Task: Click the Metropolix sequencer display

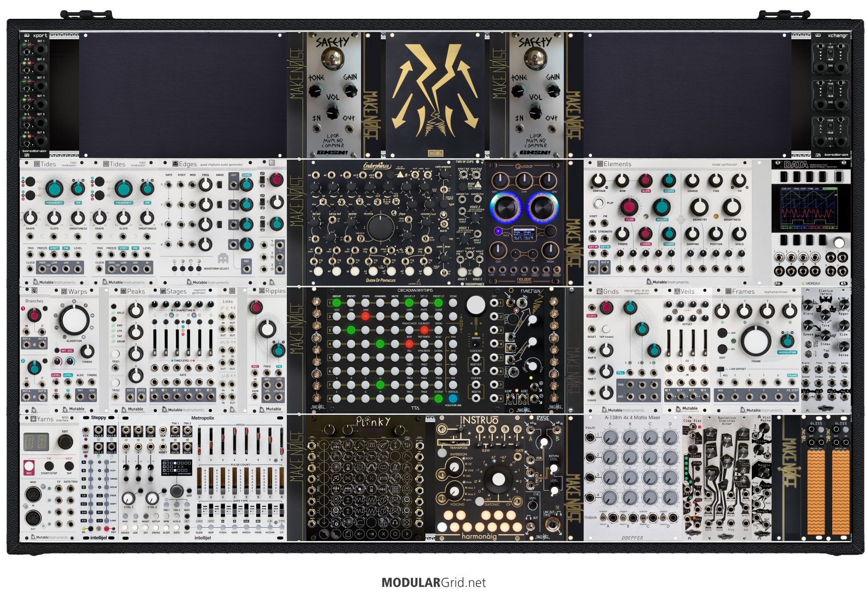Action: [177, 467]
